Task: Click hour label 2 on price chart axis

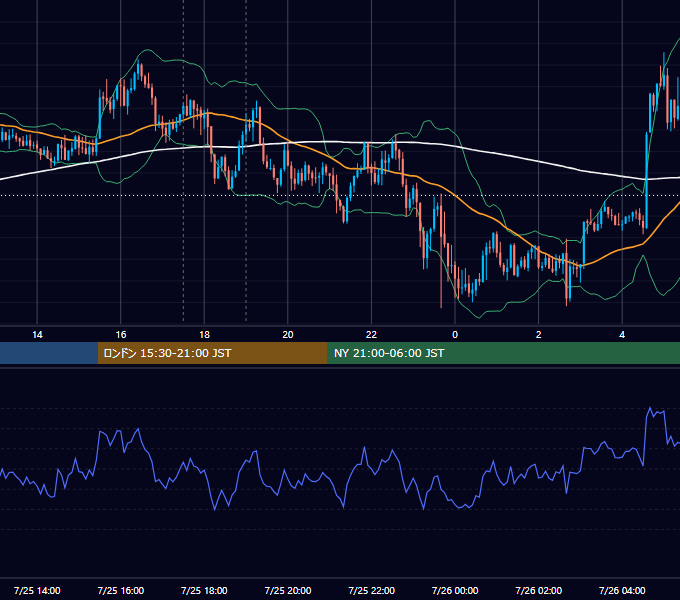Action: point(539,335)
